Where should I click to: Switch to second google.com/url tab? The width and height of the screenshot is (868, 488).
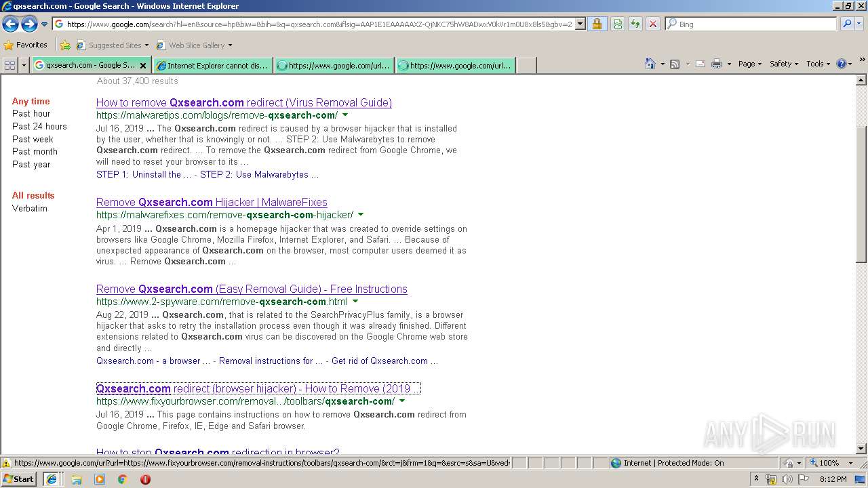tap(456, 66)
